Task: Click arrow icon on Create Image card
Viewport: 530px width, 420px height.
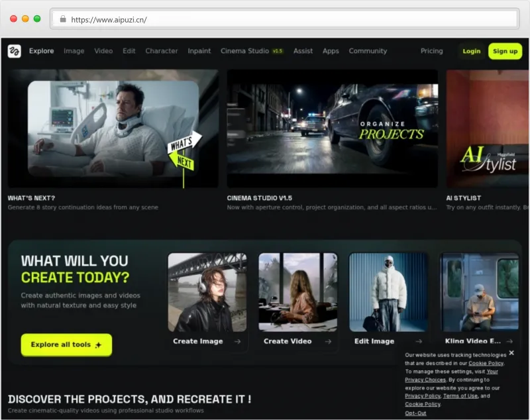Action: click(x=237, y=341)
